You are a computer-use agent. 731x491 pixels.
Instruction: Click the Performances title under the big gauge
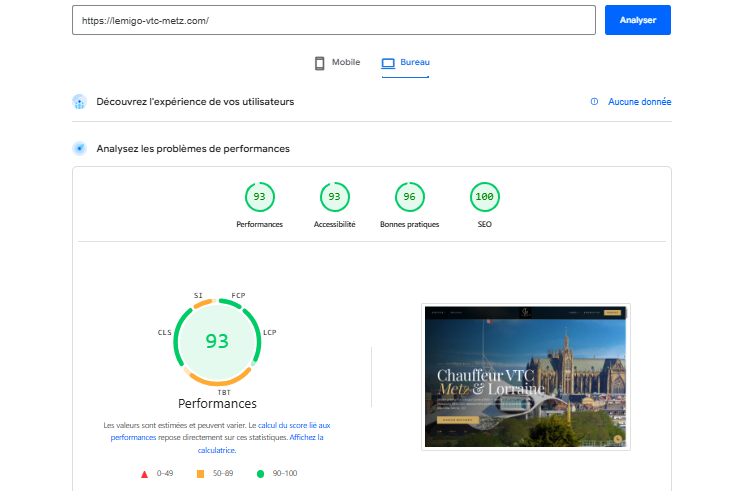click(x=217, y=404)
